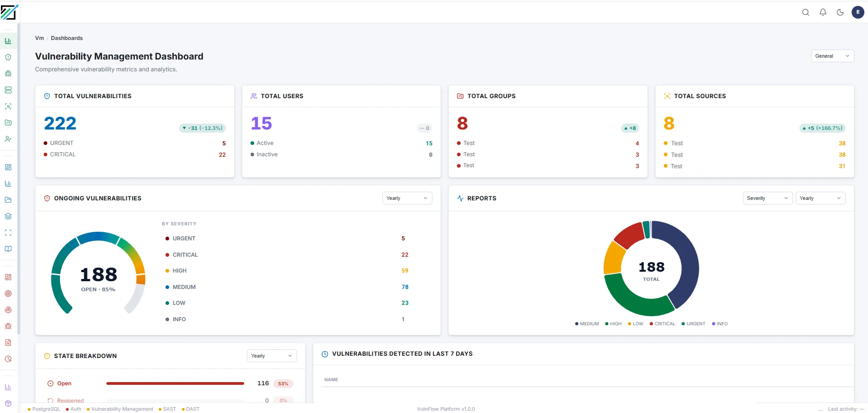Toggle HIGH legend in Reports chart
The image size is (868, 413).
pos(613,324)
